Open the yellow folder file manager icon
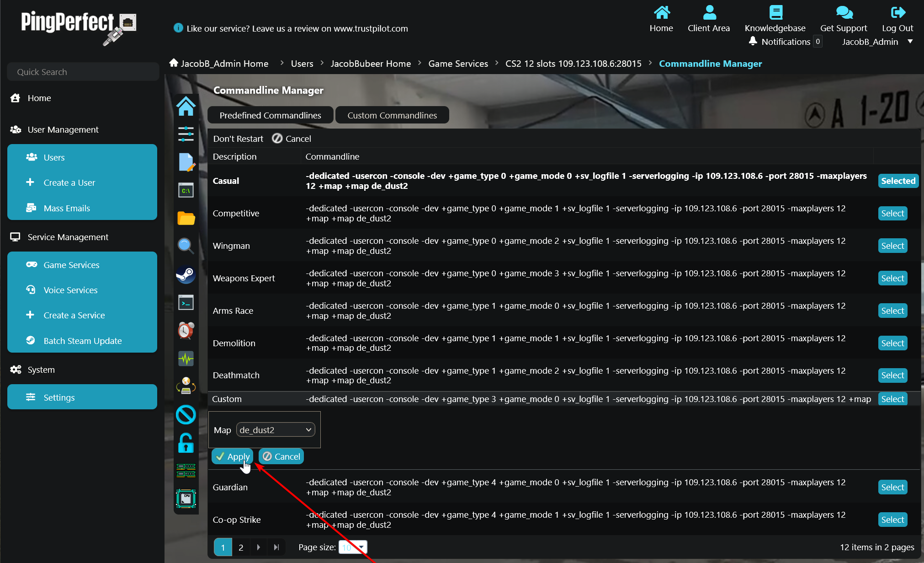Image resolution: width=924 pixels, height=563 pixels. click(186, 218)
